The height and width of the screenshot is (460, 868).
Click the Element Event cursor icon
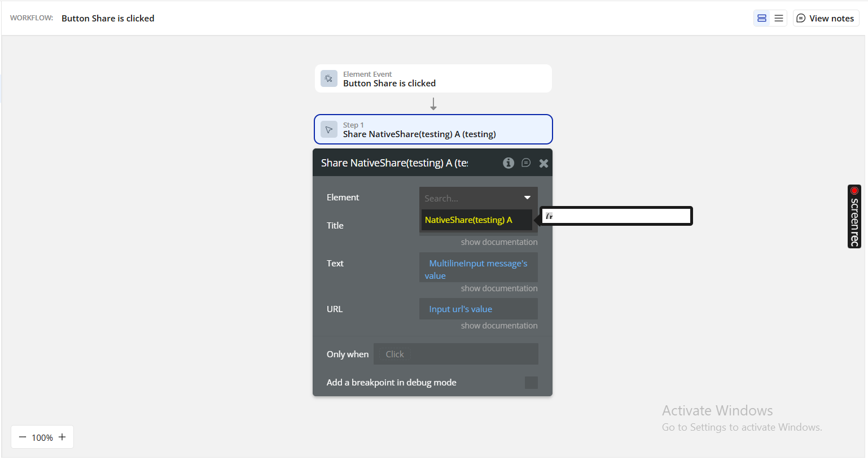coord(329,78)
